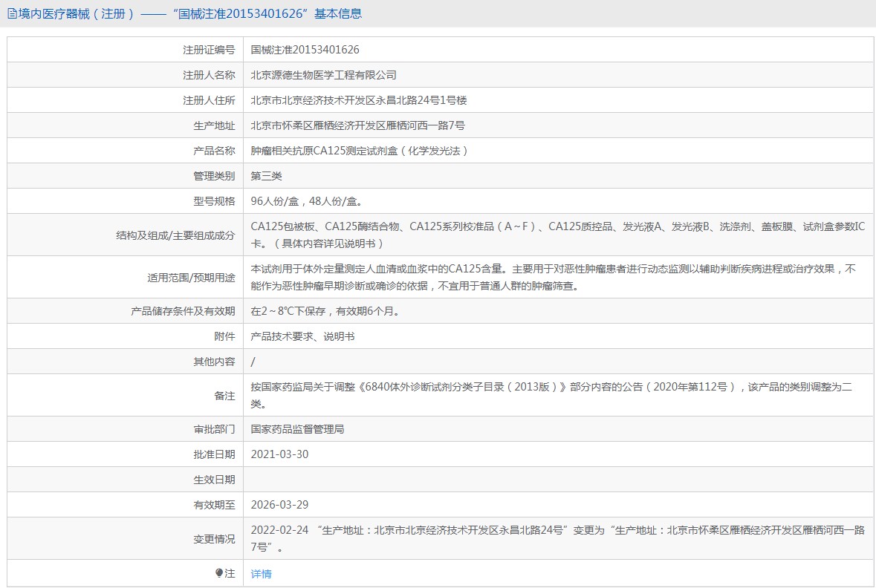This screenshot has height=588, width=876.
Task: Click the expiry date 2026-03-29
Action: click(x=279, y=505)
